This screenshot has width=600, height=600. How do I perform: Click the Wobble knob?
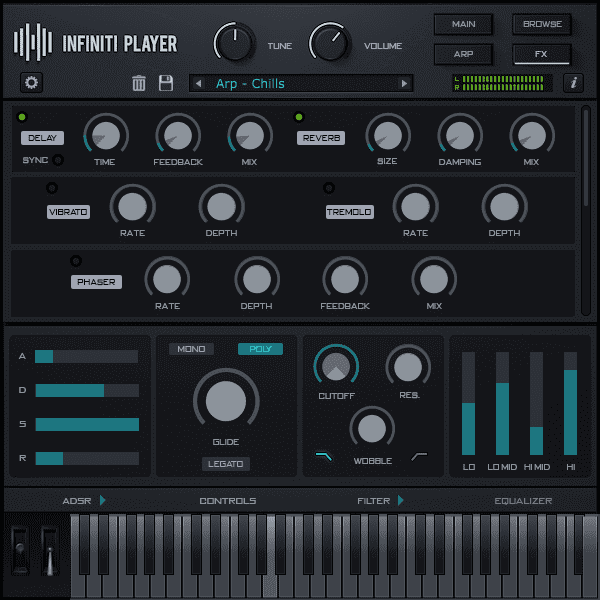(x=372, y=429)
